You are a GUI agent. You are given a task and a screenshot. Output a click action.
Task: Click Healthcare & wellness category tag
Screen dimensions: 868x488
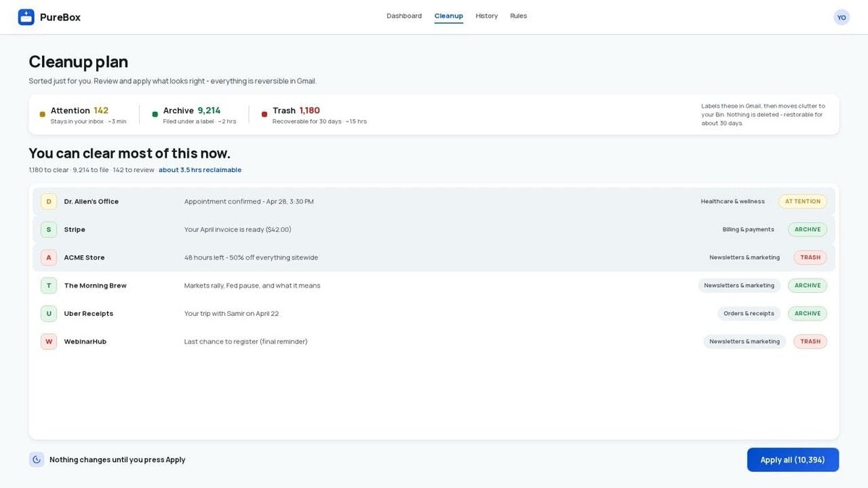pos(733,202)
